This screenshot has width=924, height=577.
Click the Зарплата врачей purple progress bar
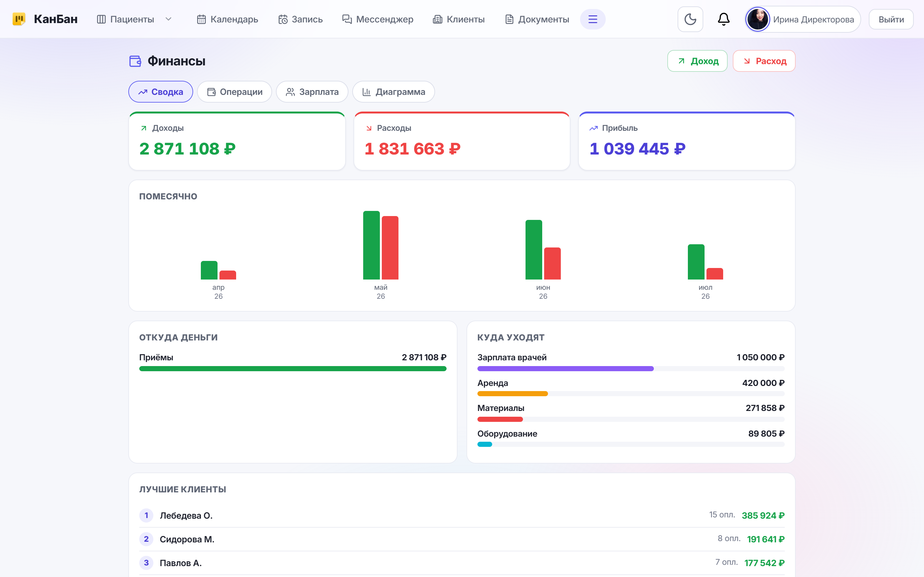click(566, 369)
